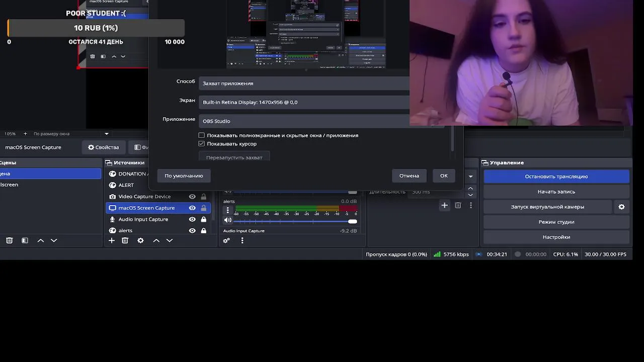The width and height of the screenshot is (644, 362).
Task: Click Остановить трансляцию to stop streaming
Action: pyautogui.click(x=556, y=176)
